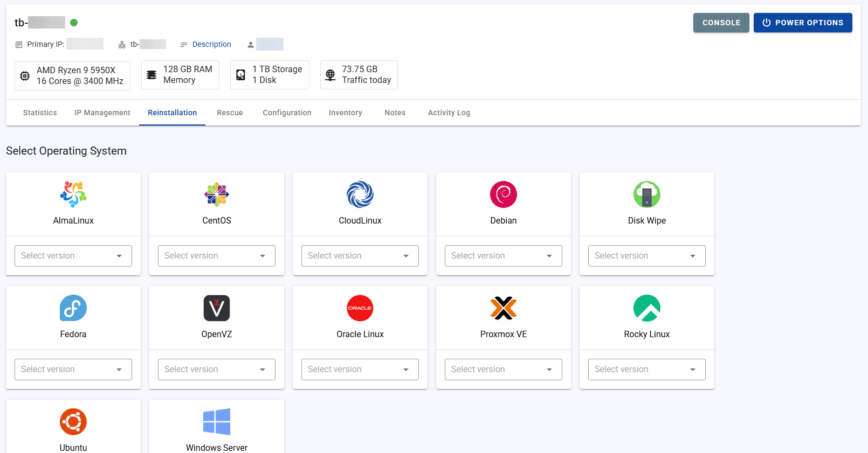Switch to the Inventory tab
The width and height of the screenshot is (868, 453).
click(x=346, y=113)
